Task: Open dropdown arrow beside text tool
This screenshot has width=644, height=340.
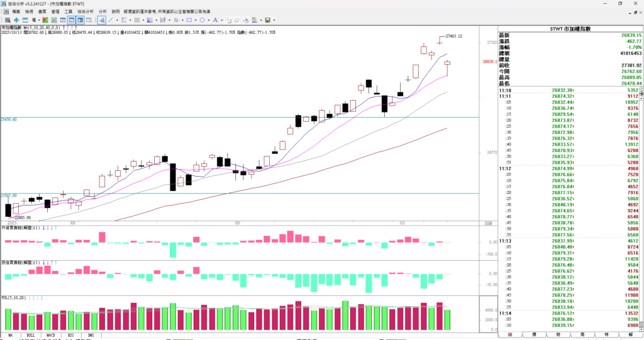Action: 221,20
